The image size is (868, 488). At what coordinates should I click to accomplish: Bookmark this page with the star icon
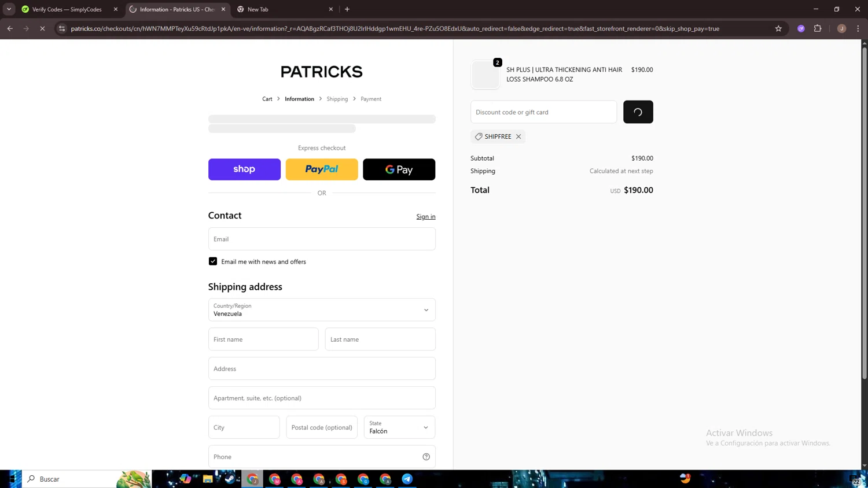pyautogui.click(x=778, y=28)
